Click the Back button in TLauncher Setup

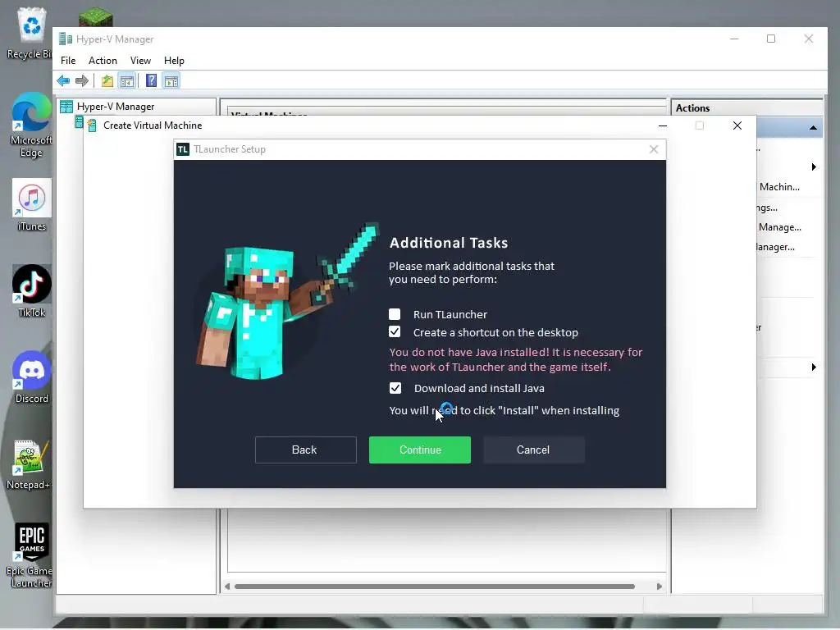(305, 450)
